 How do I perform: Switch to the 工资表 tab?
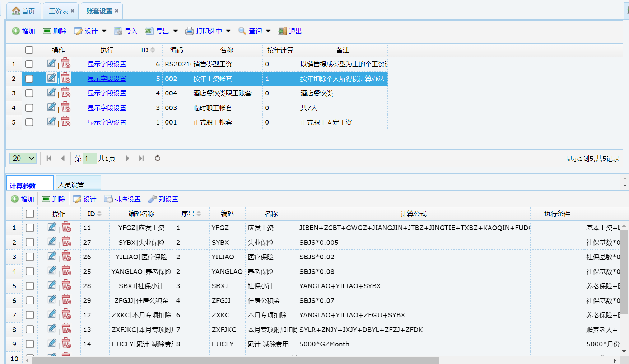[x=59, y=11]
